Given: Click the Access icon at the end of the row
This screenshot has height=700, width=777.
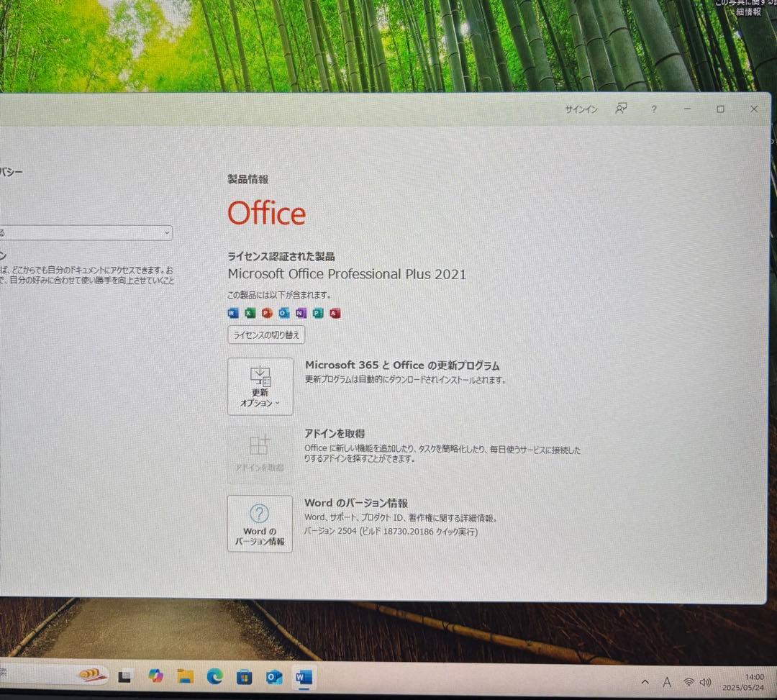Looking at the screenshot, I should [334, 313].
